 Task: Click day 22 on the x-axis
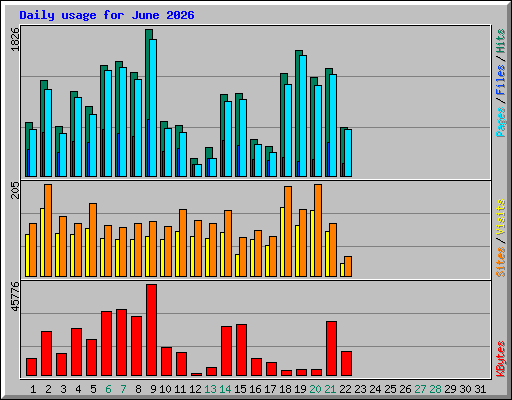pos(345,389)
